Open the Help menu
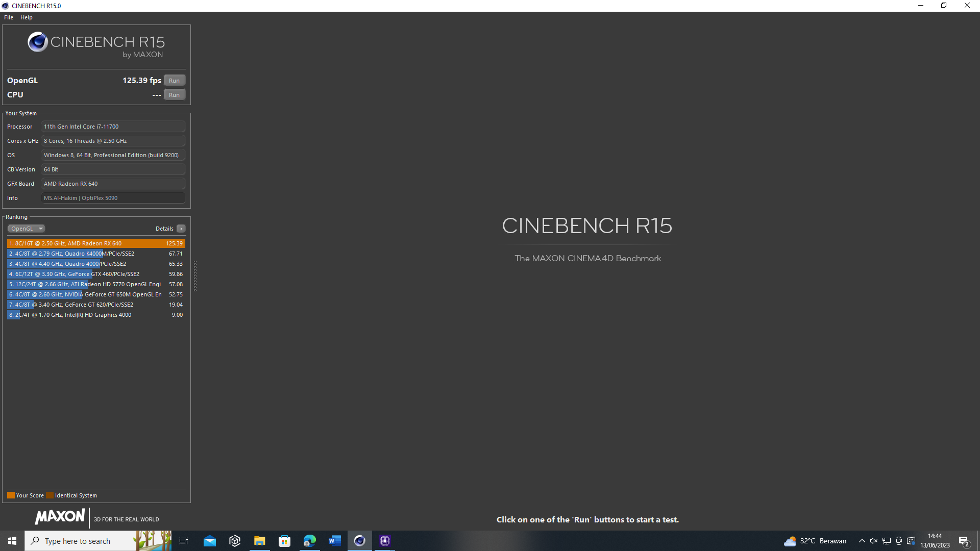This screenshot has width=980, height=551. 27,17
